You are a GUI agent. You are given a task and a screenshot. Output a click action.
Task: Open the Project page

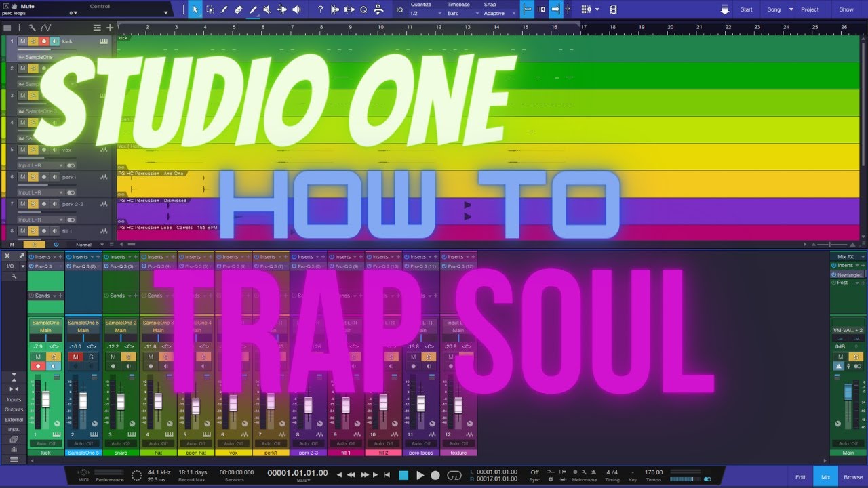coord(810,9)
